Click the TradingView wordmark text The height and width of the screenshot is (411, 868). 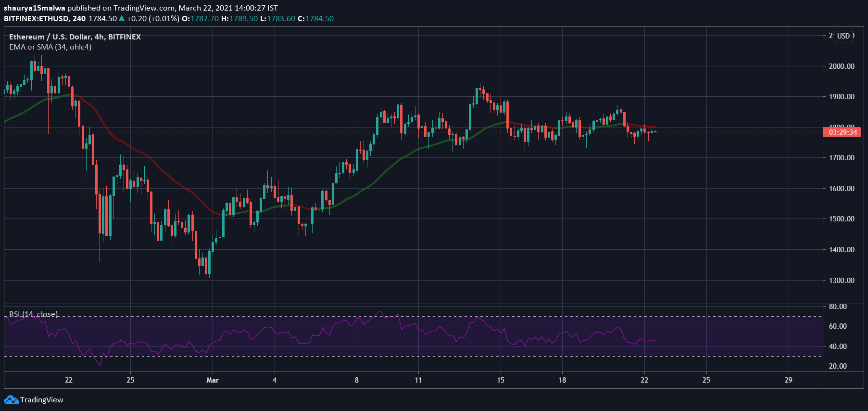(x=42, y=400)
